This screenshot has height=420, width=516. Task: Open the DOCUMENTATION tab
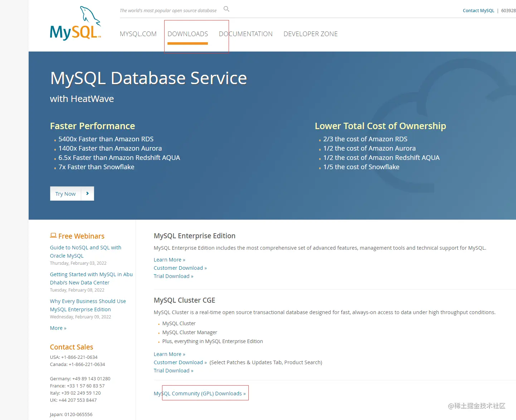pyautogui.click(x=246, y=34)
